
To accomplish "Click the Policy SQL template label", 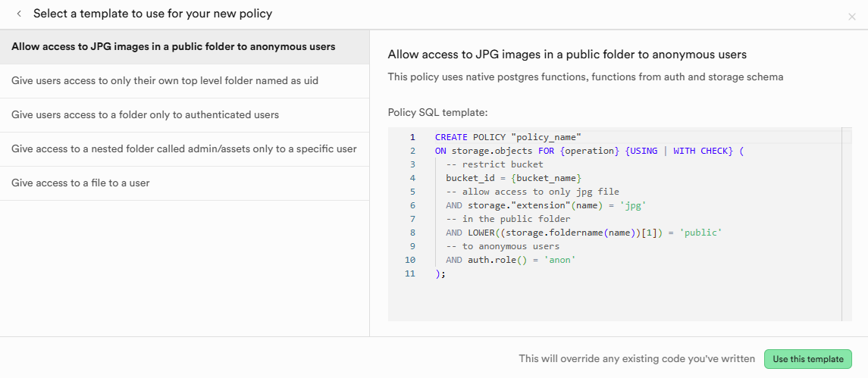I will coord(438,113).
